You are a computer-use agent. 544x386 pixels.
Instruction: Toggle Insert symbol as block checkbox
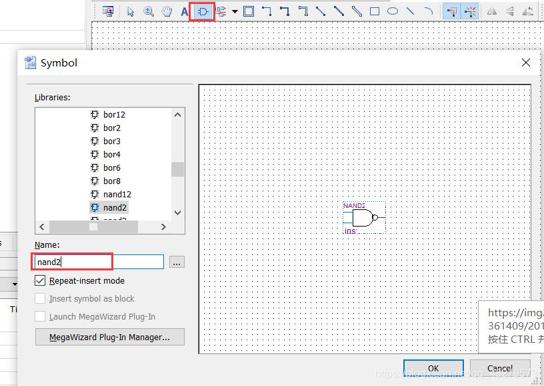[x=40, y=299]
